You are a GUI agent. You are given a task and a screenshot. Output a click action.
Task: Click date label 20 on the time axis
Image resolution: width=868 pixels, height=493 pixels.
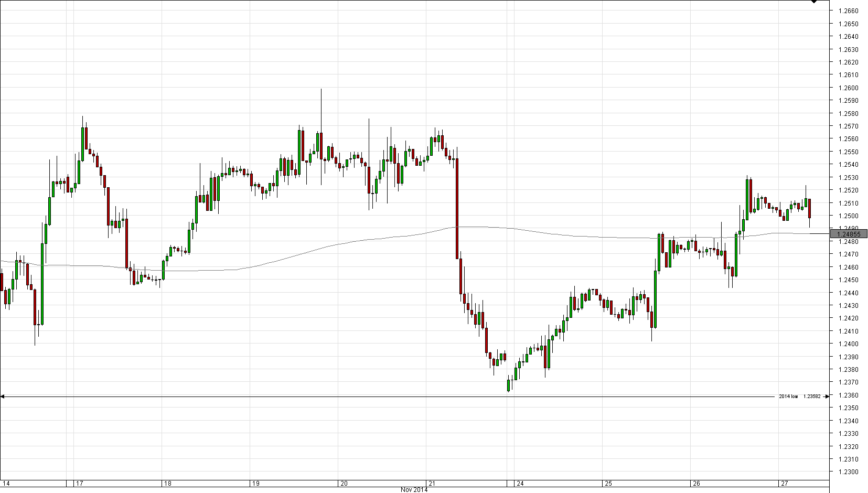(344, 483)
